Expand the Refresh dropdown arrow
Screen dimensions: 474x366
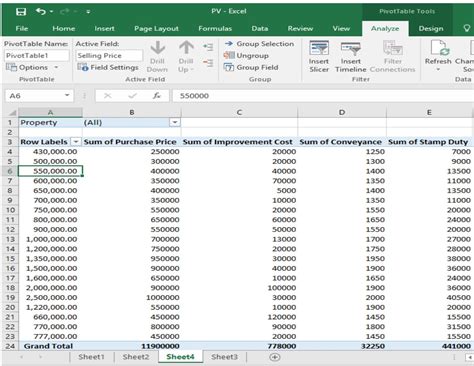click(x=438, y=70)
